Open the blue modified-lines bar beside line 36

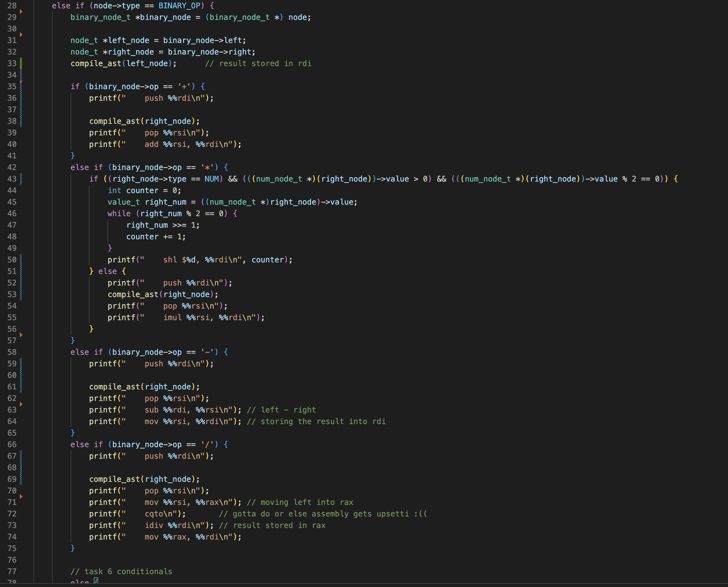coord(21,98)
